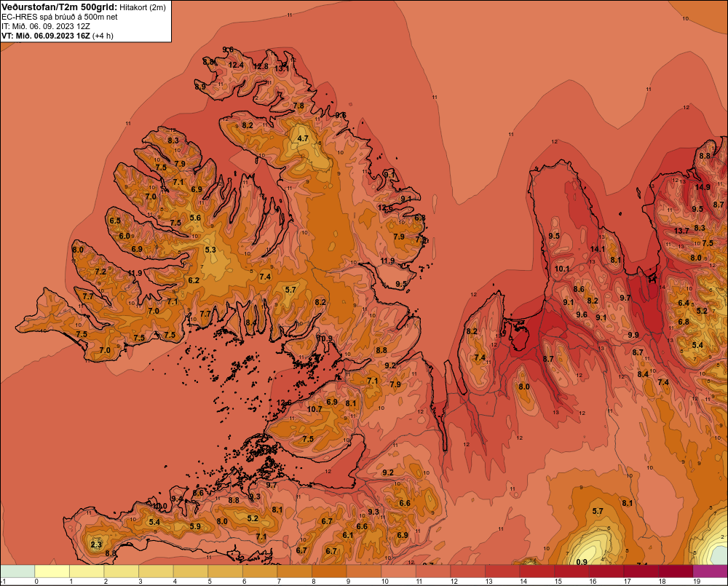Pick the dark red legend swatch between 17 and 18
Image resolution: width=728 pixels, height=586 pixels.
pyautogui.click(x=641, y=571)
